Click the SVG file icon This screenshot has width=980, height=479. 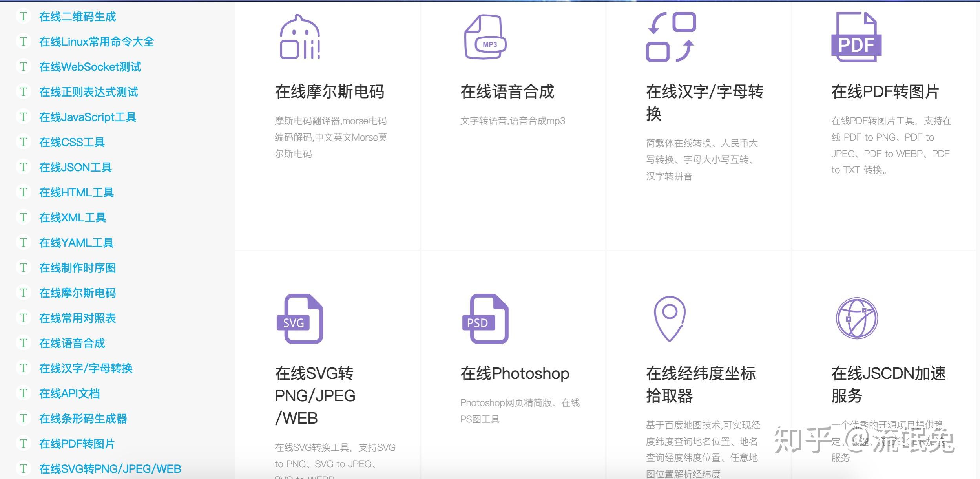point(300,319)
